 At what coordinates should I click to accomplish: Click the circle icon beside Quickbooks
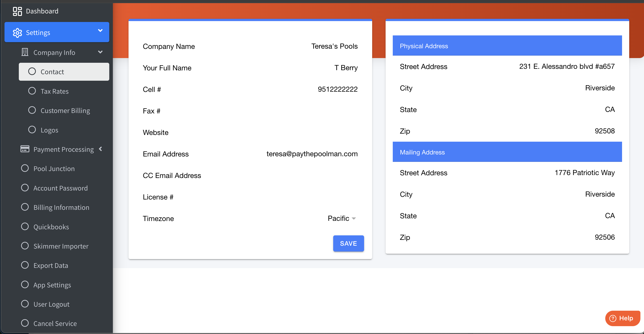(x=25, y=226)
